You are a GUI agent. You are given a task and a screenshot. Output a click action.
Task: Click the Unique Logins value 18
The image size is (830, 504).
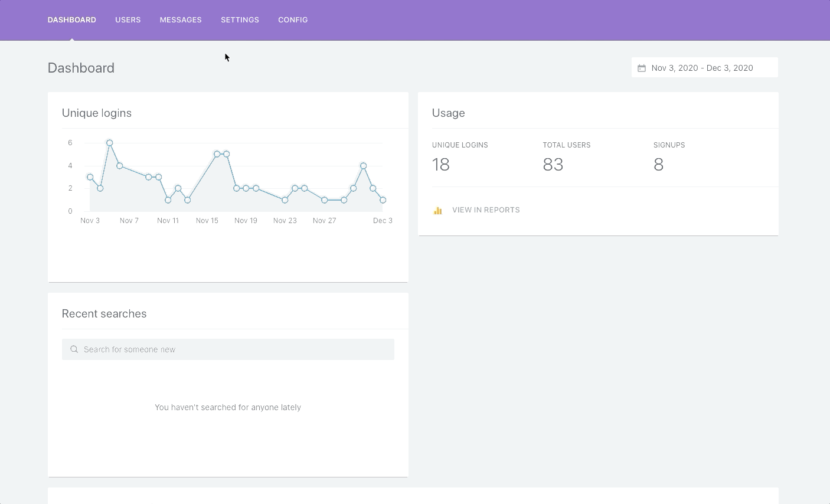click(441, 165)
